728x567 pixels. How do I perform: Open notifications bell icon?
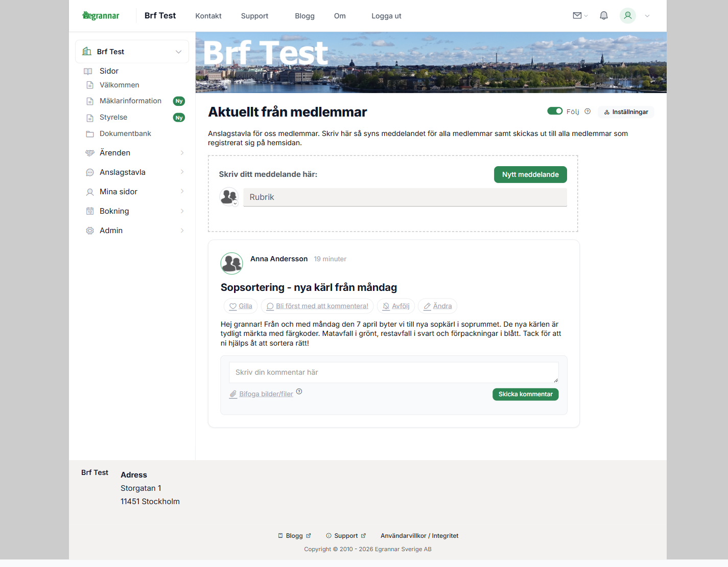(604, 16)
